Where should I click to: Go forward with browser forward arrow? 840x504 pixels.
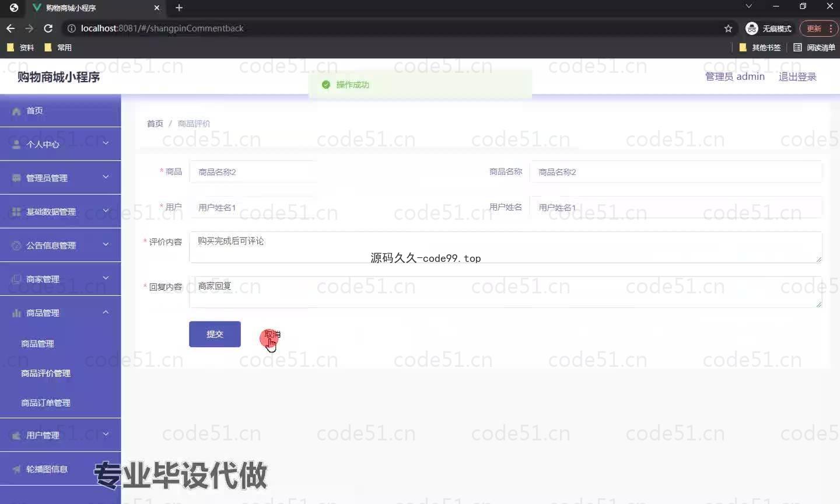pos(29,28)
